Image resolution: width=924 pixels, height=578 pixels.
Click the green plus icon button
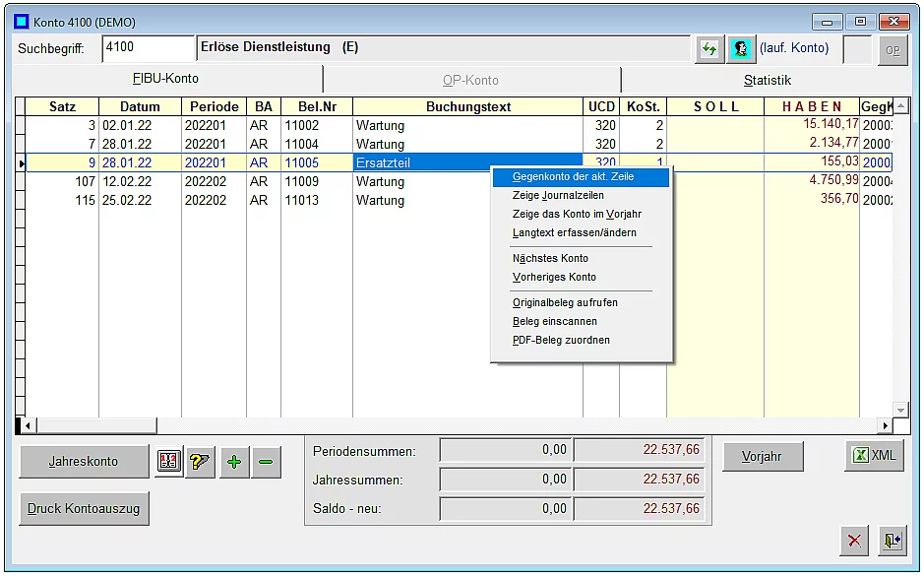pos(234,462)
